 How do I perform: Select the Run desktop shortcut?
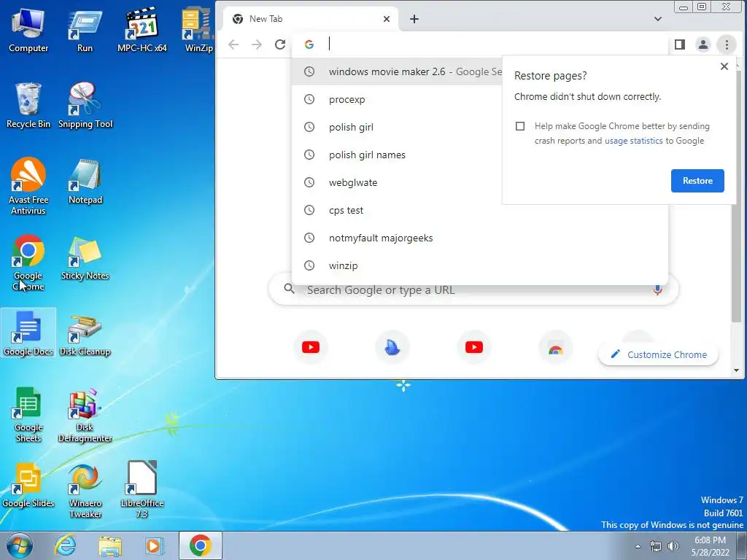pos(85,31)
